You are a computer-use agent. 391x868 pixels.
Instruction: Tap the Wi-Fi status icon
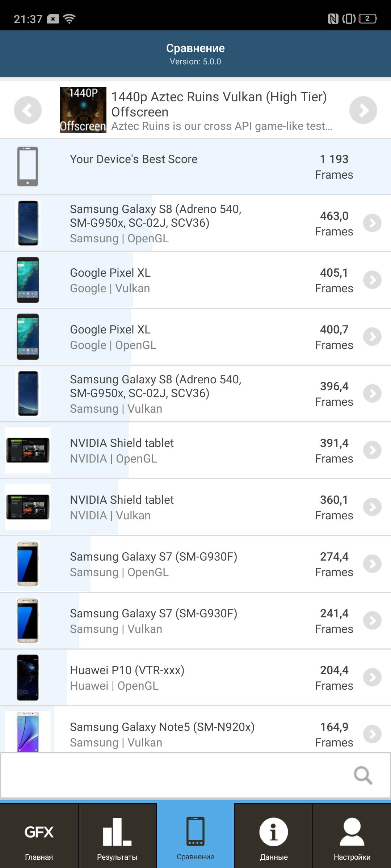tap(69, 18)
